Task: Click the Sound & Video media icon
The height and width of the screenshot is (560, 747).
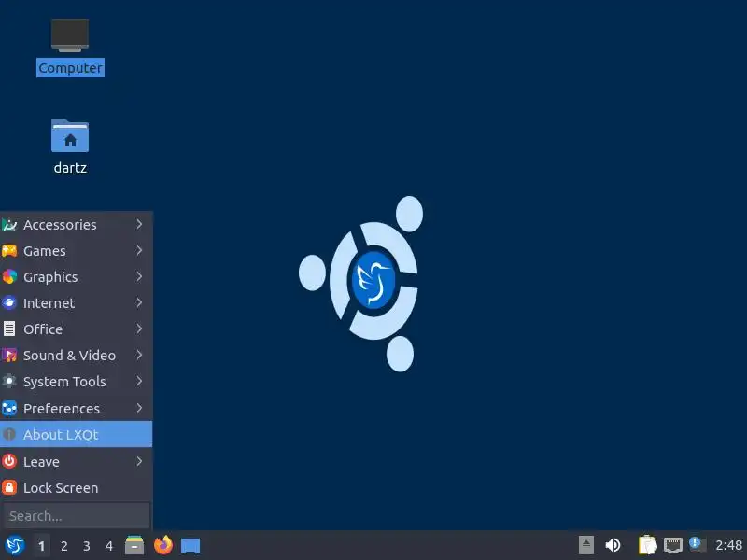Action: point(9,356)
